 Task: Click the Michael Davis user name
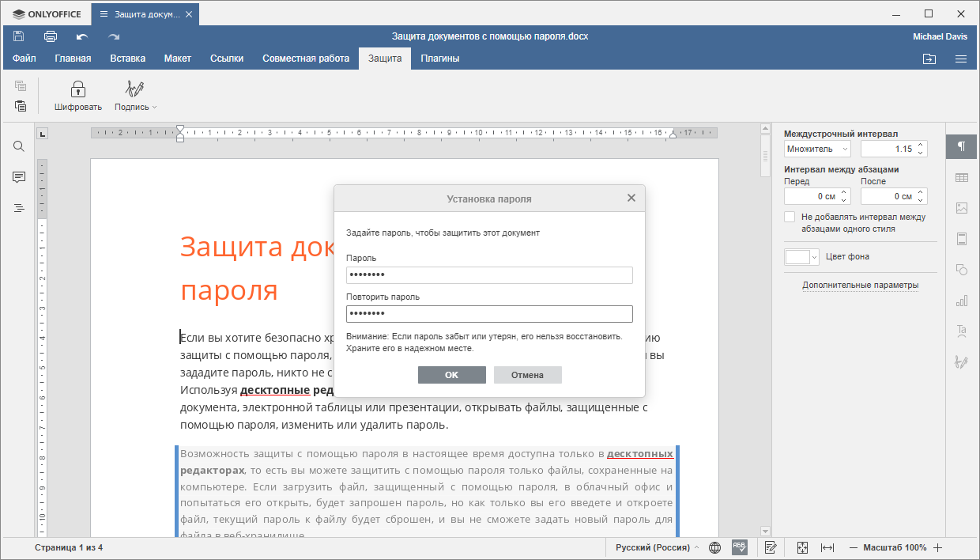[x=939, y=36]
